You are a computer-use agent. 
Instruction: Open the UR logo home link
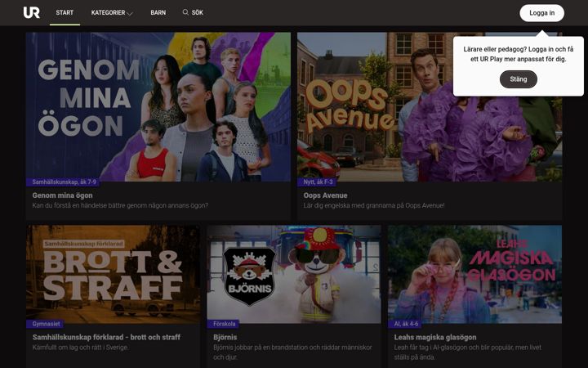(x=32, y=12)
